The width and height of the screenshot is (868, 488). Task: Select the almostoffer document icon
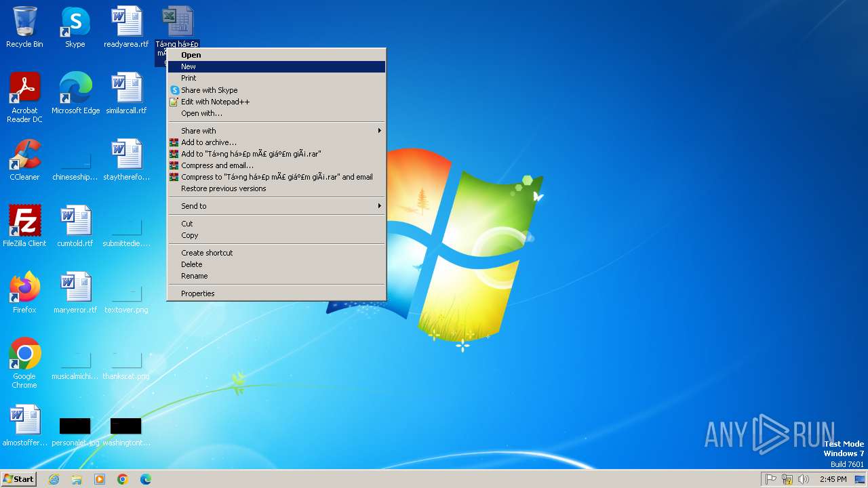click(24, 426)
